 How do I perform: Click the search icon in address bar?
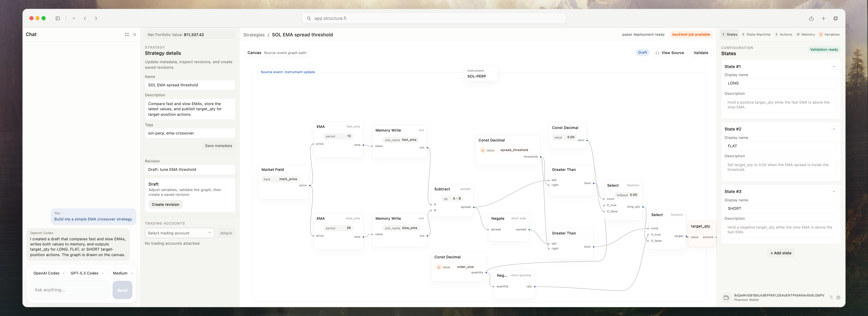(x=309, y=19)
